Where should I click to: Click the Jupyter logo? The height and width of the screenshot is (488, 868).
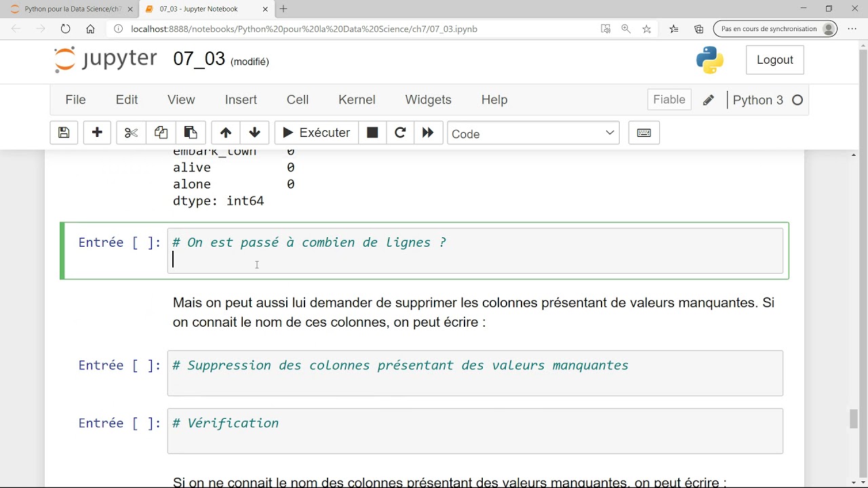tap(105, 60)
